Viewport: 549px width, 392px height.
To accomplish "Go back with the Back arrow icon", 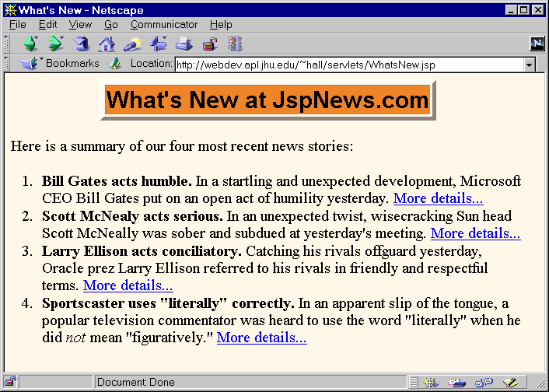I will (x=30, y=44).
